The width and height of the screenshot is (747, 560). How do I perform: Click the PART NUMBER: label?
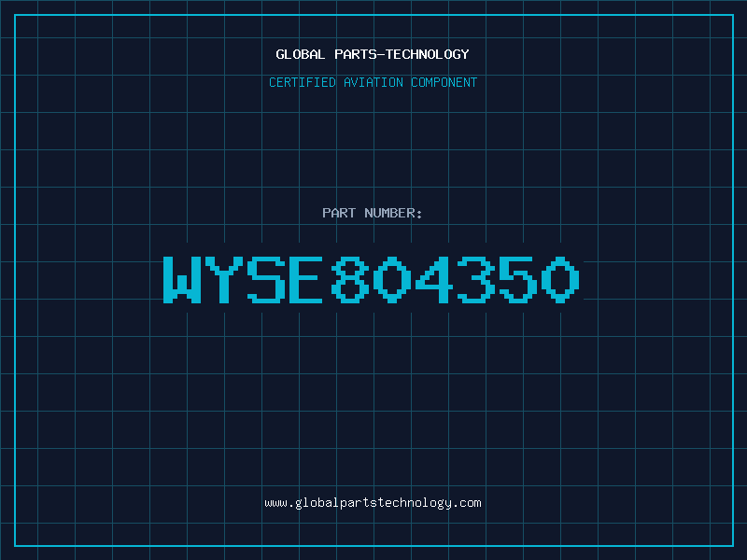pyautogui.click(x=373, y=213)
